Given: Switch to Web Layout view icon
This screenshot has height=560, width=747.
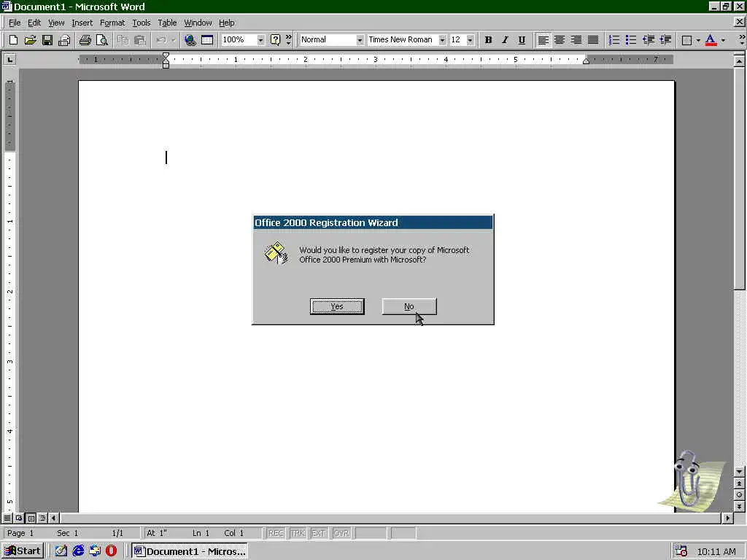Looking at the screenshot, I should (x=19, y=518).
